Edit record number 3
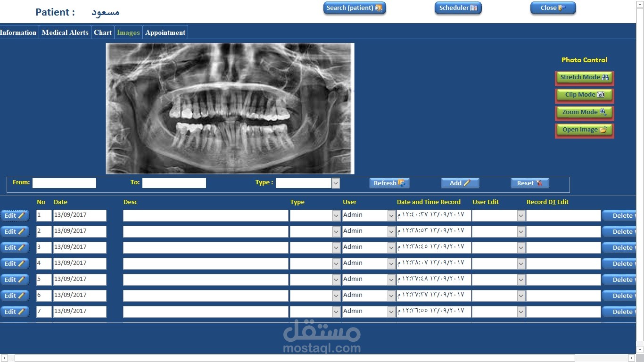 15,247
